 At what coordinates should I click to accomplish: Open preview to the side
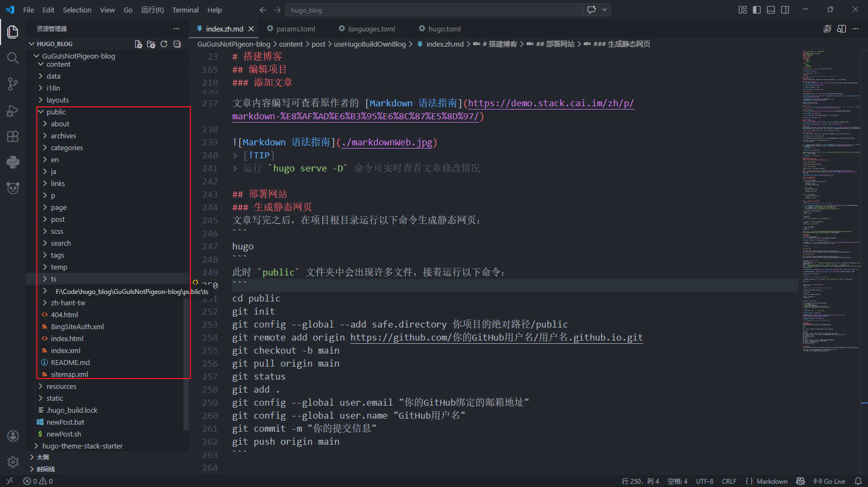click(841, 29)
